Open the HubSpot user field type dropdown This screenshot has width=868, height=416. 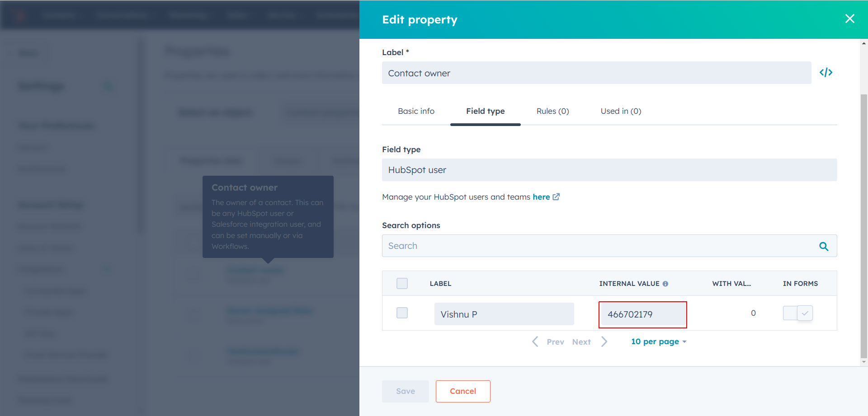click(x=609, y=170)
